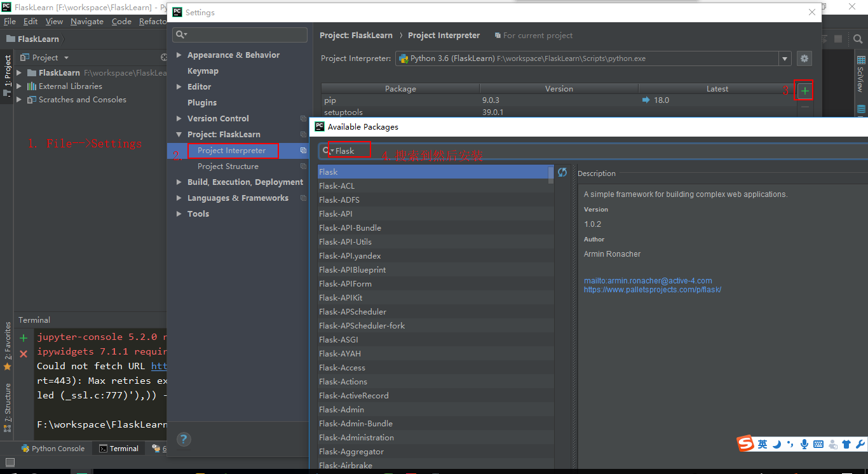Expand the Tools settings section
The height and width of the screenshot is (474, 868).
[179, 214]
